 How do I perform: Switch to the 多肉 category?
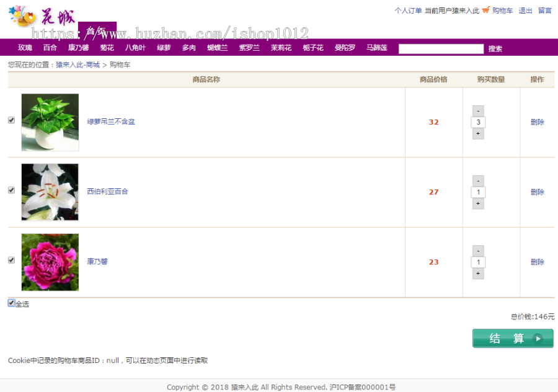188,47
